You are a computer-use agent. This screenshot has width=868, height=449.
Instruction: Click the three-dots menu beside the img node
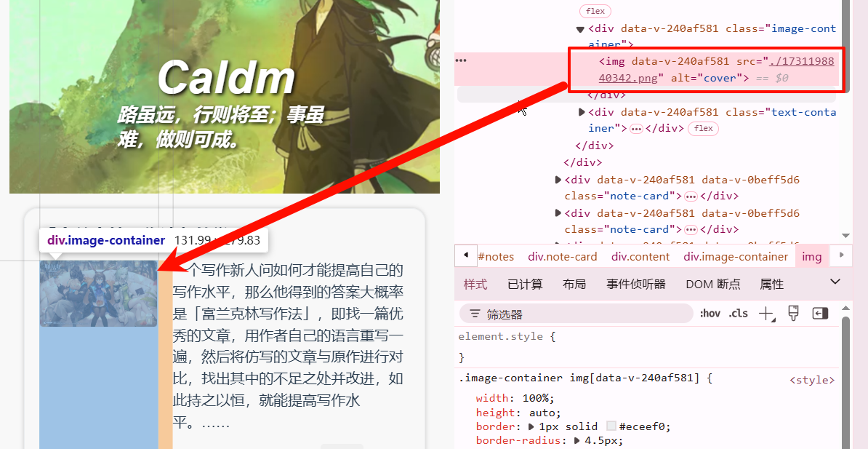point(461,60)
